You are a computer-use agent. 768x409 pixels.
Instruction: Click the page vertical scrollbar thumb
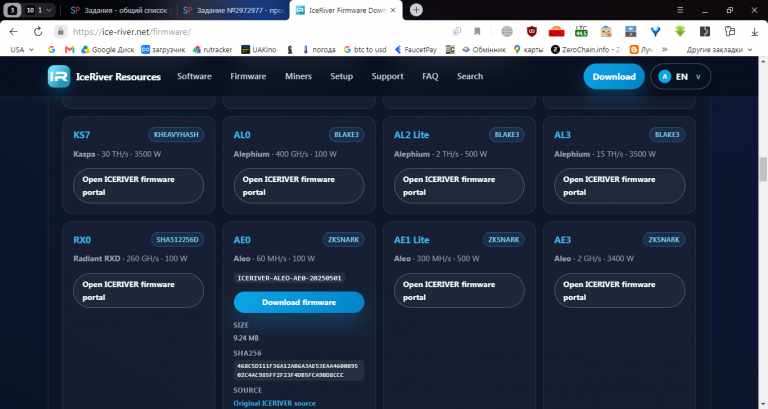click(763, 169)
